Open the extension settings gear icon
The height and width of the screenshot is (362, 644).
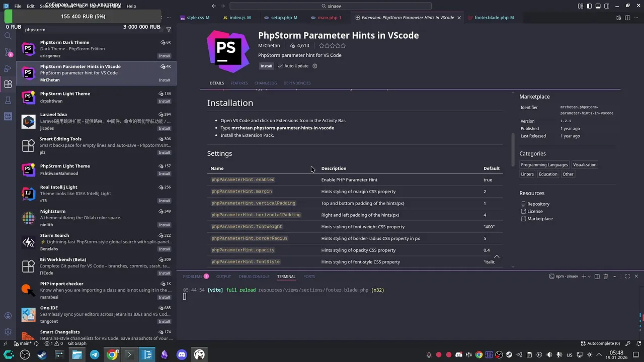point(315,66)
